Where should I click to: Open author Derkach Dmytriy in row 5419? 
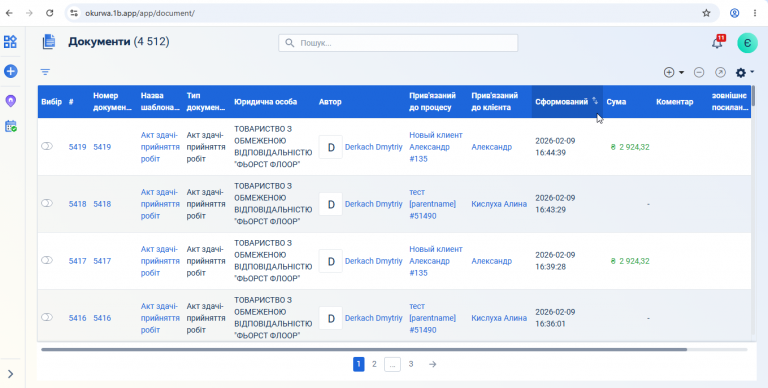tap(374, 147)
